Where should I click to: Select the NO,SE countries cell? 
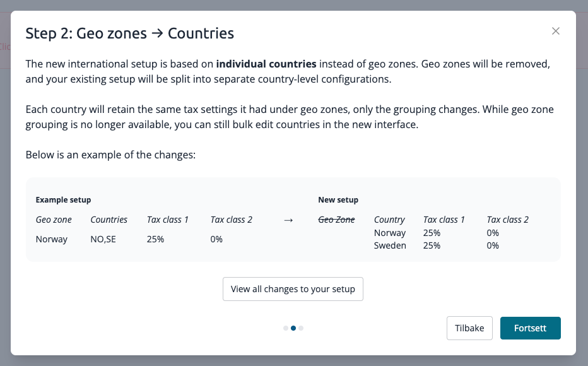(103, 239)
